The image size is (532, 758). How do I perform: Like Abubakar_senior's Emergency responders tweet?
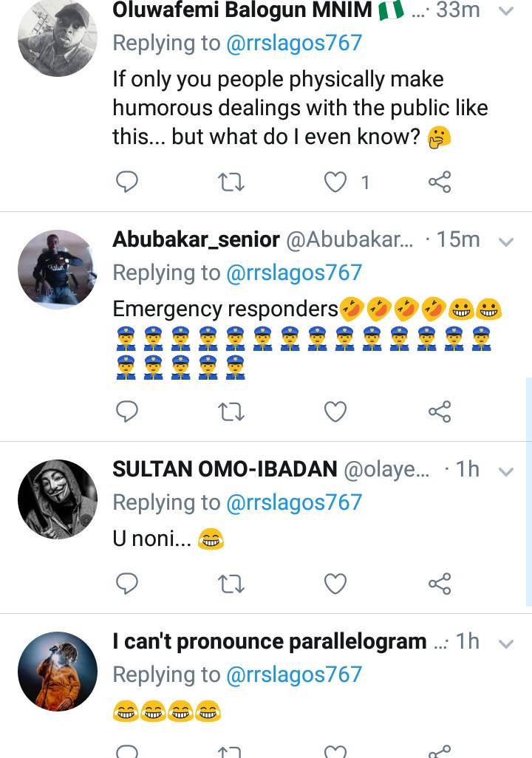coord(336,412)
